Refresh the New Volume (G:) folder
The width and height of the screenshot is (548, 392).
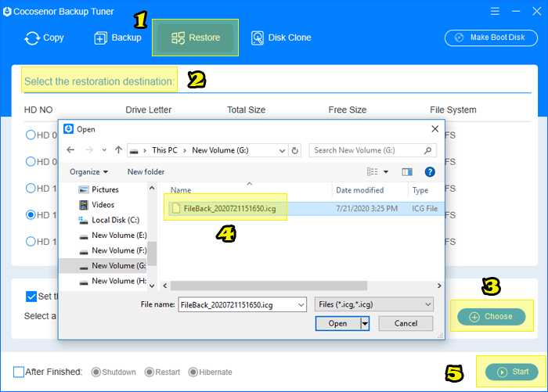pyautogui.click(x=294, y=150)
